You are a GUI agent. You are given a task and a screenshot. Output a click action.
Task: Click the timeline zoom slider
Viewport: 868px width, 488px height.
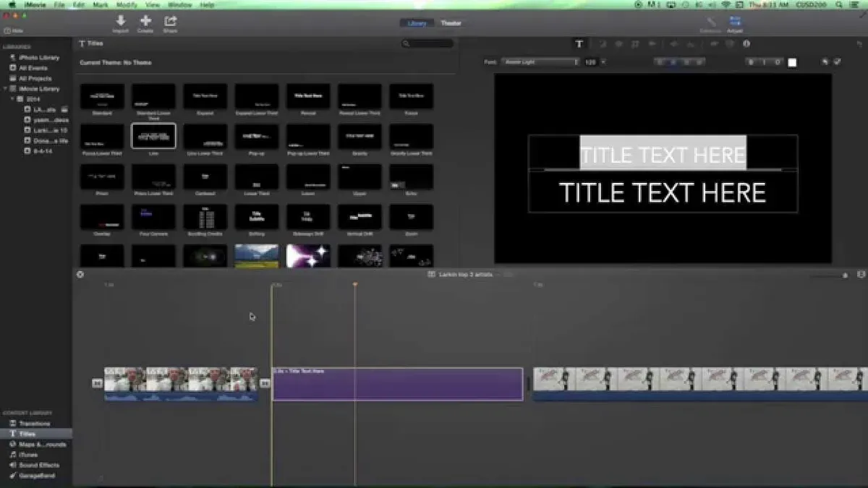[829, 275]
